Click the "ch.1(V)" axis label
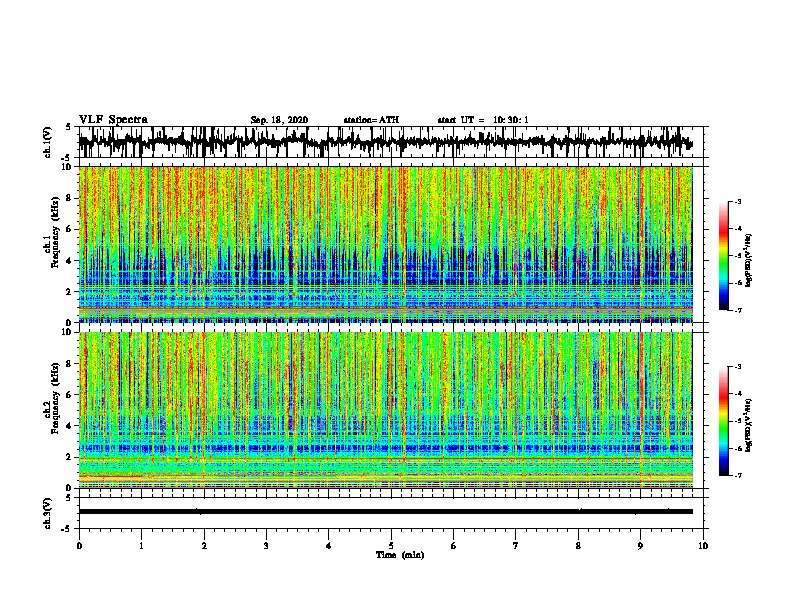 pyautogui.click(x=49, y=142)
